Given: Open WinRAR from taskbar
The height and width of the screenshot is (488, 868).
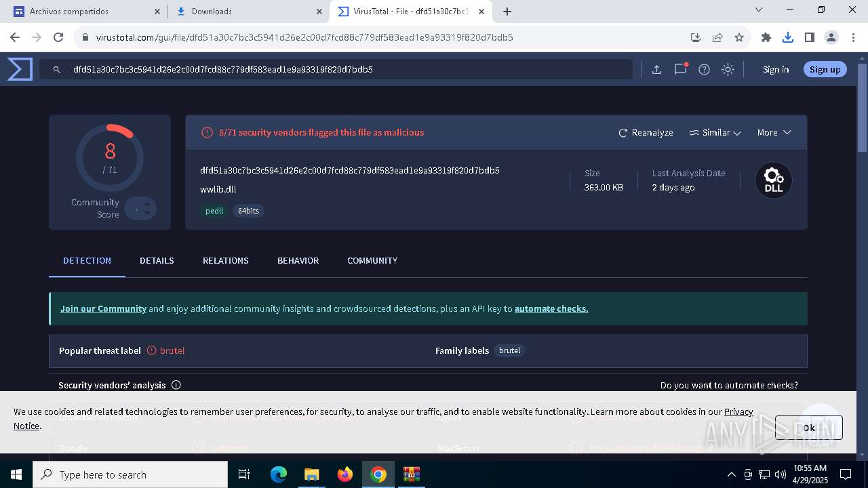Looking at the screenshot, I should 412,474.
